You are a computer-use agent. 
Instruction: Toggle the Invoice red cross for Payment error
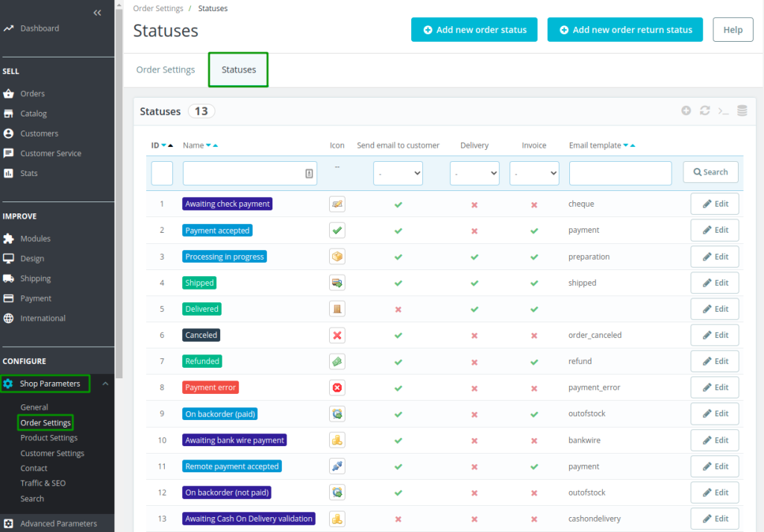tap(534, 387)
